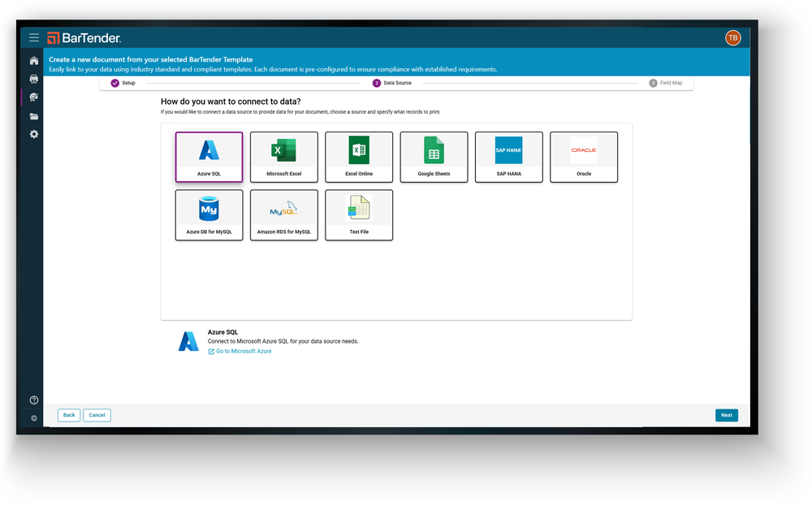Open the Go to Microsoft Azure link
812x528 pixels.
tap(240, 350)
